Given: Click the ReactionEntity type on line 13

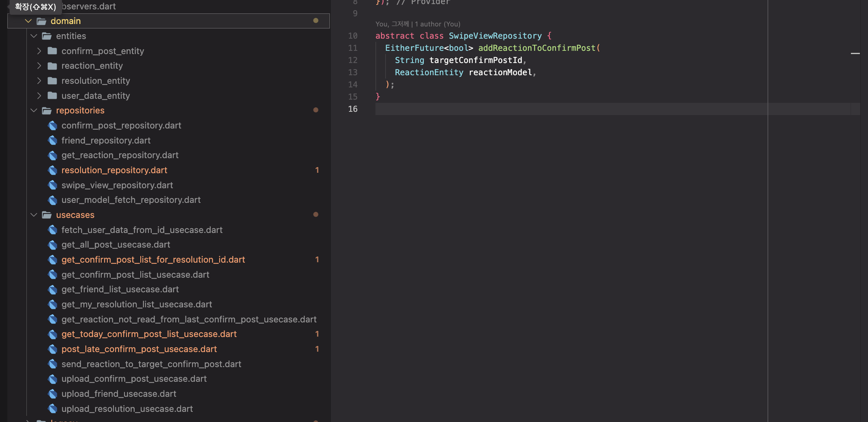Looking at the screenshot, I should [x=429, y=72].
